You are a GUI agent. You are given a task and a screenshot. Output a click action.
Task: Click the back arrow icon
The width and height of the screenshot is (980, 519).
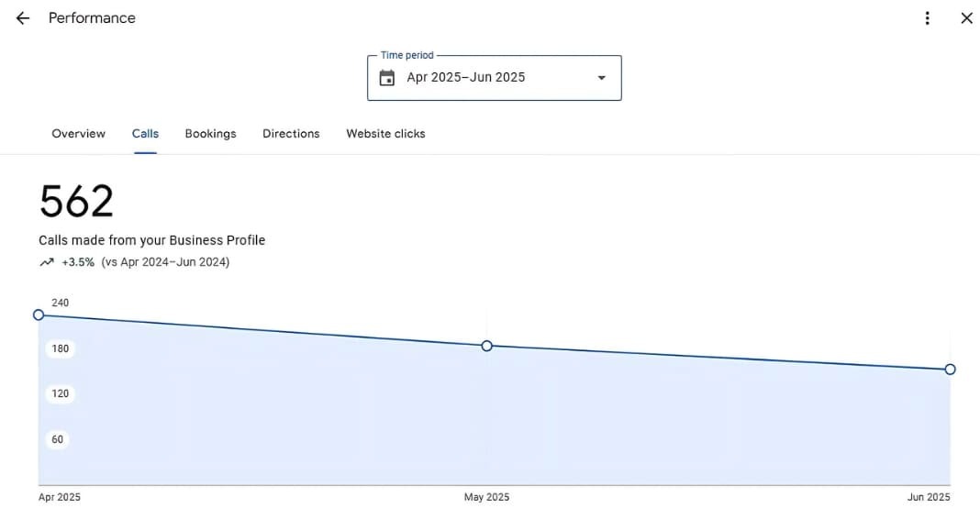point(23,18)
